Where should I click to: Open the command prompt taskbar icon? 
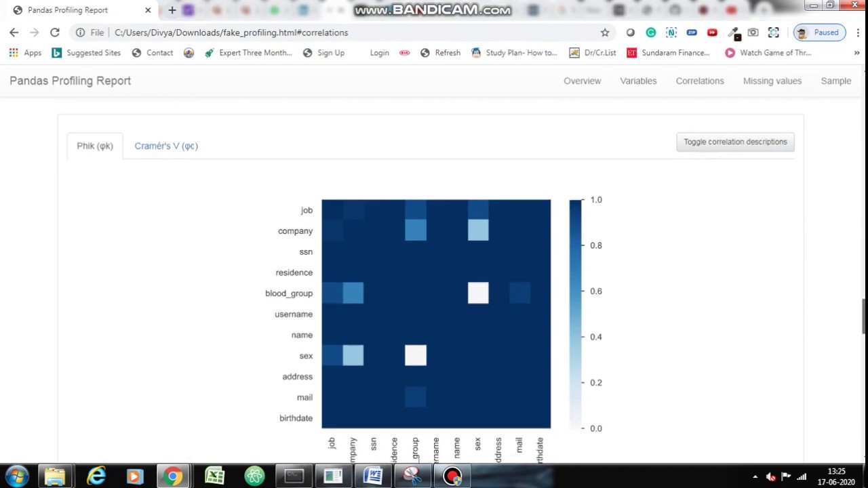point(294,476)
